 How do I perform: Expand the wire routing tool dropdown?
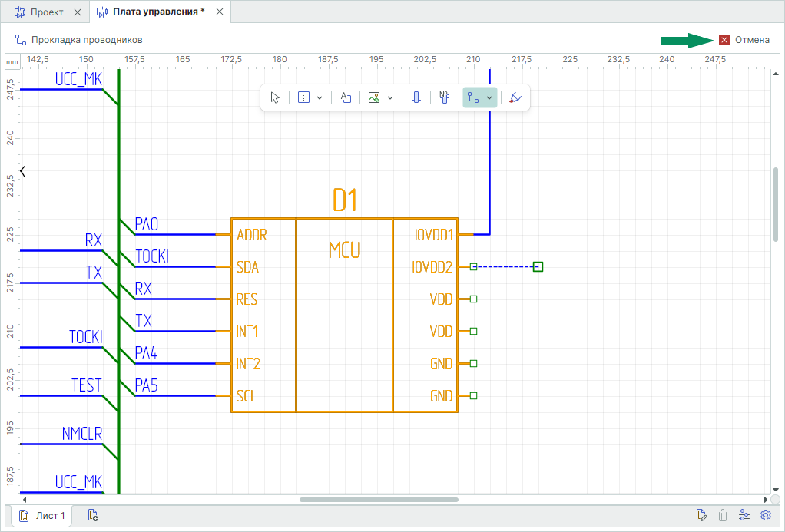point(489,97)
